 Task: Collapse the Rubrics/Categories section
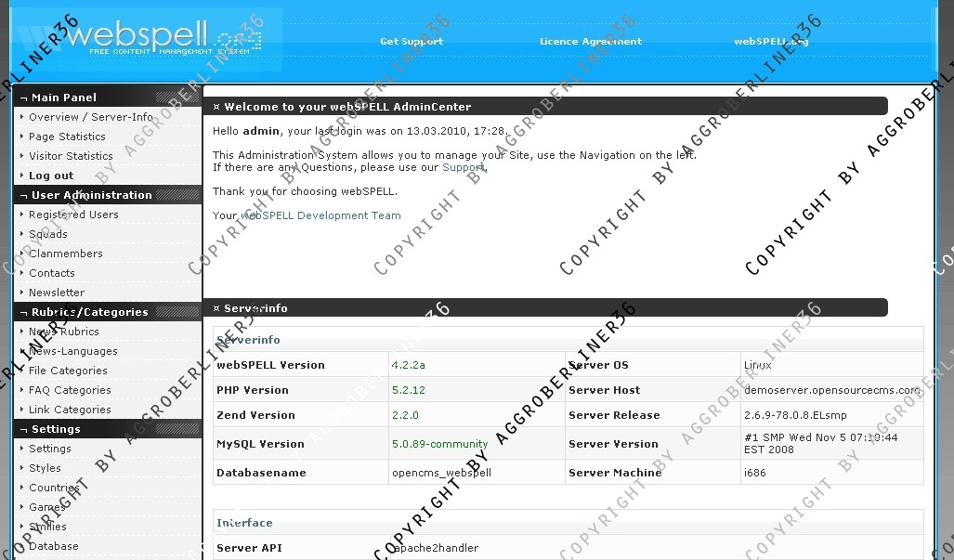[108, 312]
